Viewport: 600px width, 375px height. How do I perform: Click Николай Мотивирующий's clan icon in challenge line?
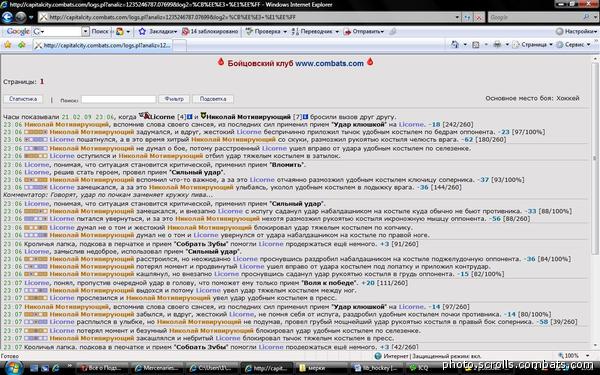(203, 116)
